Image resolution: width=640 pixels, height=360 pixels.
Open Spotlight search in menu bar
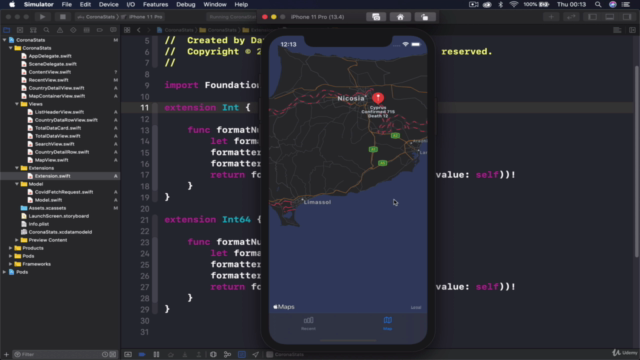pos(598,4)
